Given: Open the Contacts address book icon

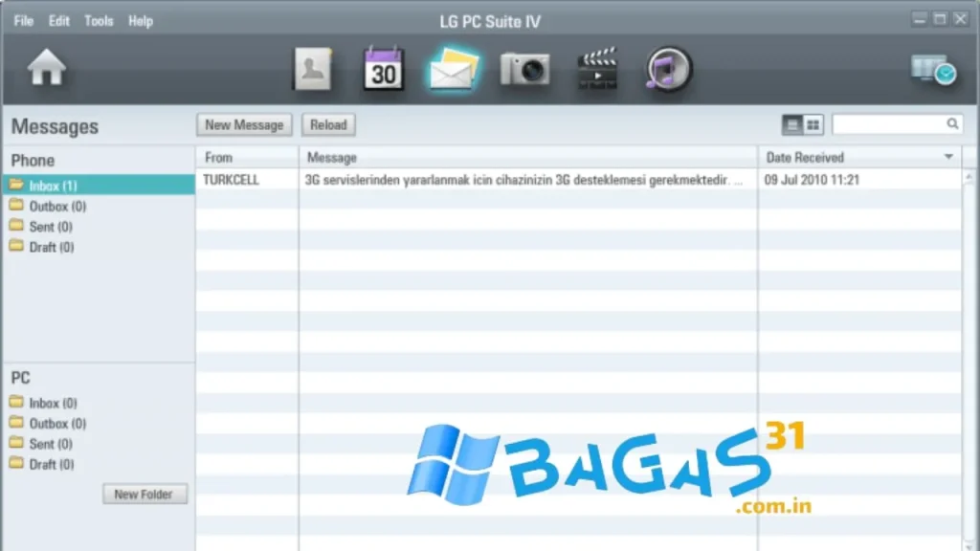Looking at the screenshot, I should [x=312, y=70].
